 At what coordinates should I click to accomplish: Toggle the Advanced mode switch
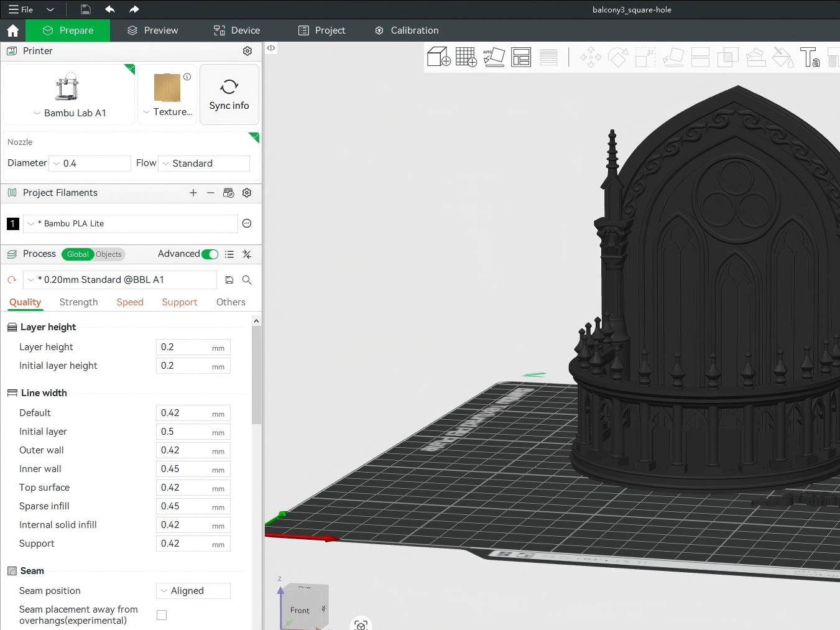[210, 254]
